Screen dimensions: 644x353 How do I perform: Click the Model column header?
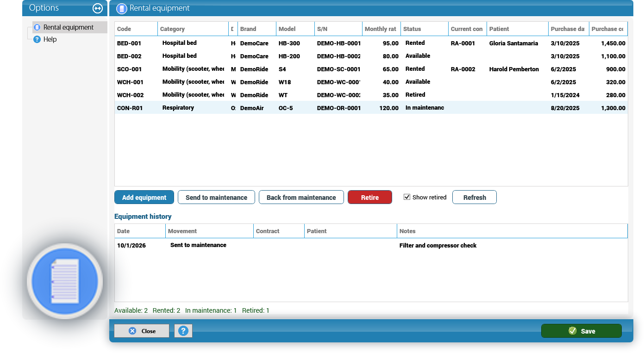pos(295,29)
